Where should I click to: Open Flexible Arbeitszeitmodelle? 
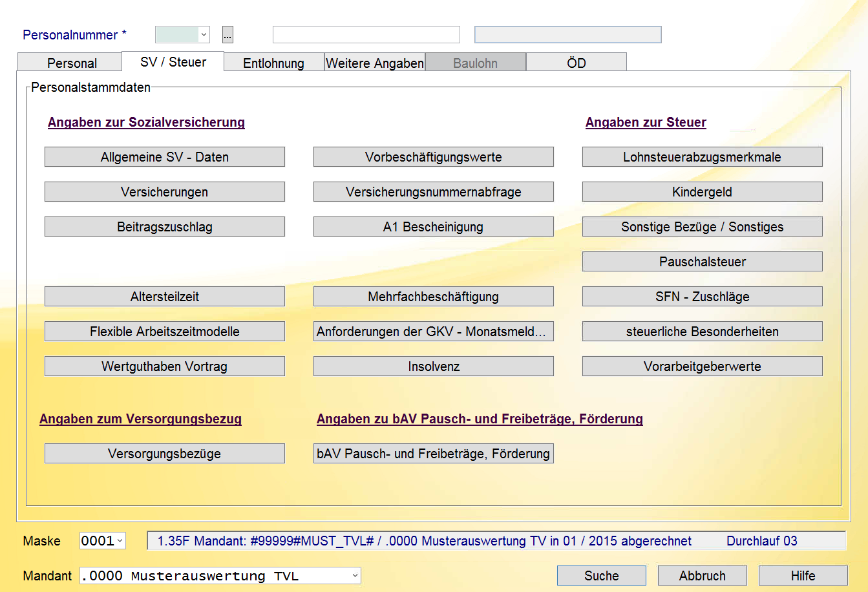point(165,332)
